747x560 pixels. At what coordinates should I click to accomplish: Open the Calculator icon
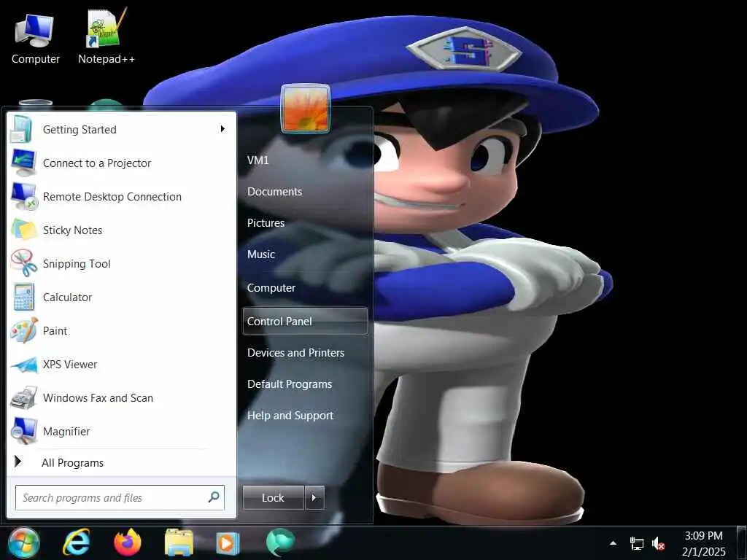click(23, 297)
